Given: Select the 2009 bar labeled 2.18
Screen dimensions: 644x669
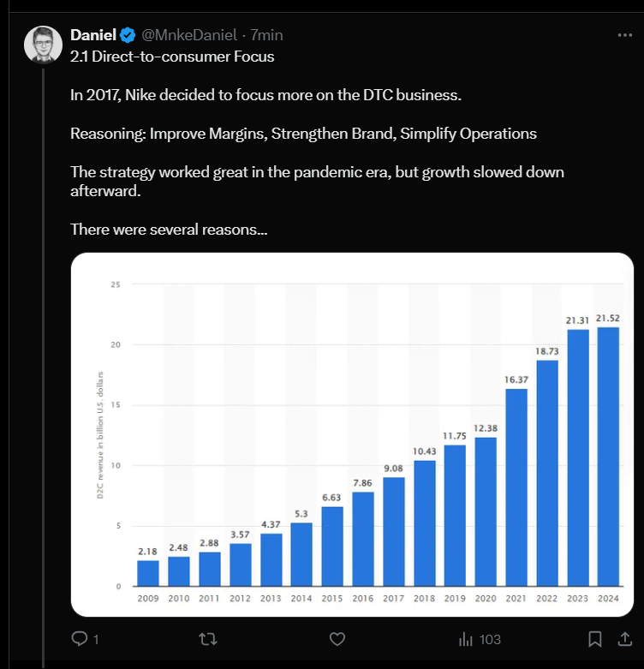Looking at the screenshot, I should pos(148,572).
